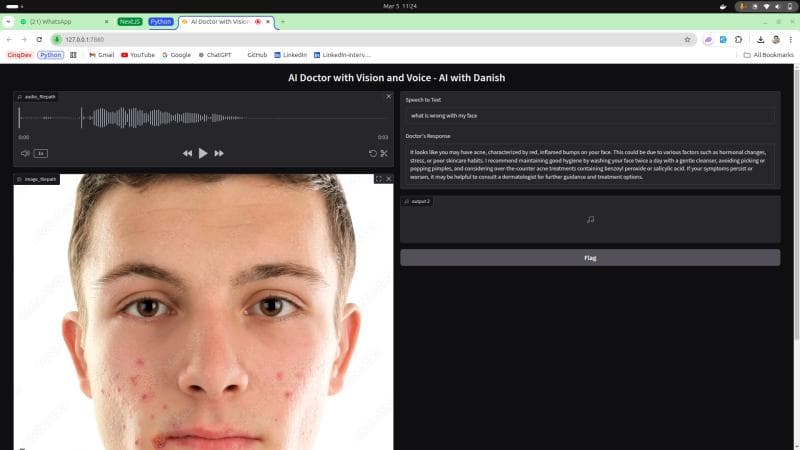Play the recorded audio clip
Image resolution: width=800 pixels, height=450 pixels.
coord(203,153)
